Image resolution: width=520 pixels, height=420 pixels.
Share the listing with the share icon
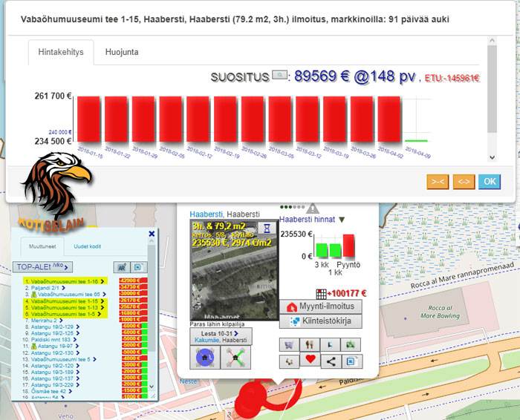(331, 361)
